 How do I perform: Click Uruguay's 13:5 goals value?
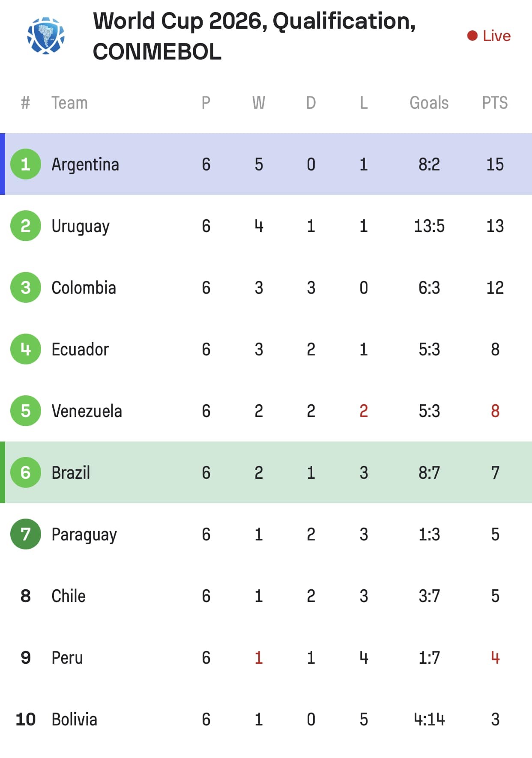pos(429,226)
